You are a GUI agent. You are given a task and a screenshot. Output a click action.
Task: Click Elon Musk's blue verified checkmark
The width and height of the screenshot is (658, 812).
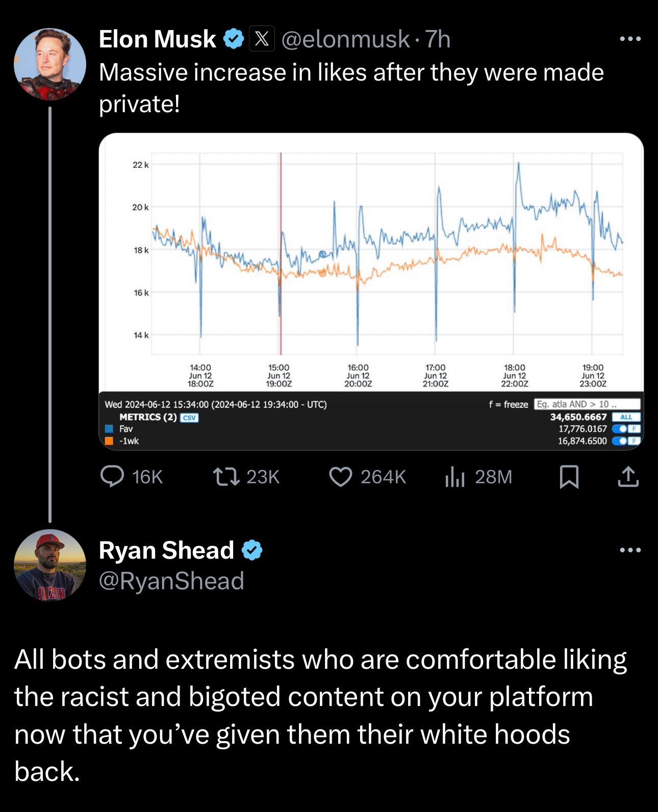pyautogui.click(x=234, y=39)
